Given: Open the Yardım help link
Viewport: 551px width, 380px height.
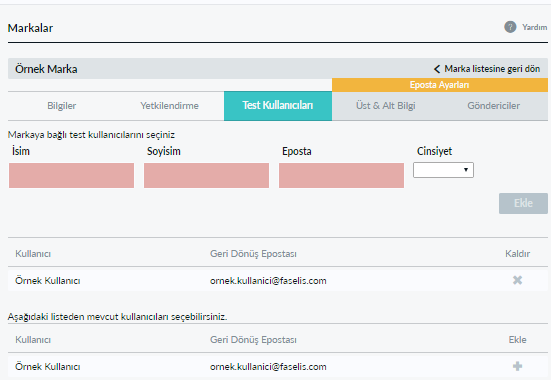Looking at the screenshot, I should (534, 27).
